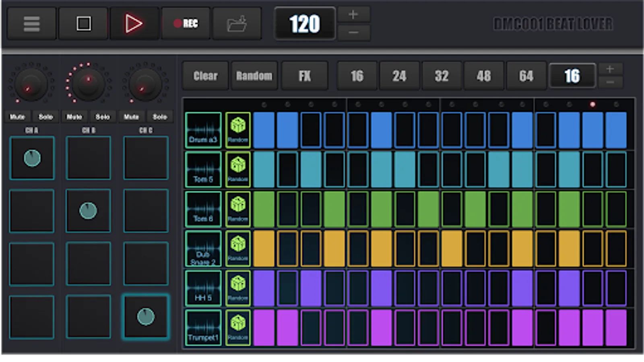This screenshot has width=644, height=362.
Task: Mute channel CH A
Action: tap(17, 117)
